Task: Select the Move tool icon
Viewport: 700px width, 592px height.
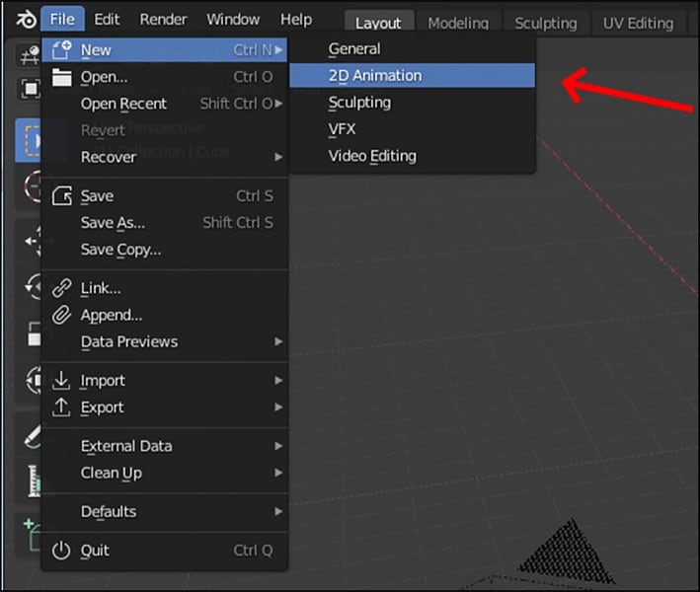Action: pyautogui.click(x=33, y=241)
